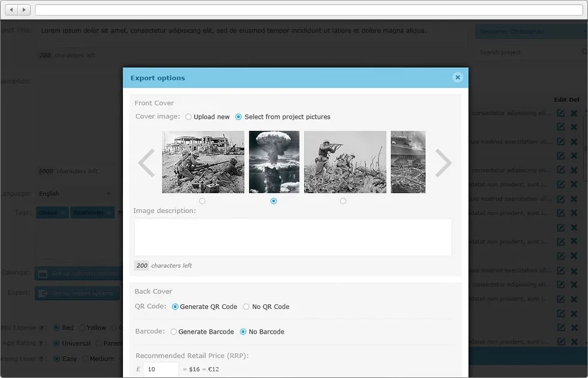Select radio under aiming rifleman photo
The image size is (588, 378).
tap(343, 201)
